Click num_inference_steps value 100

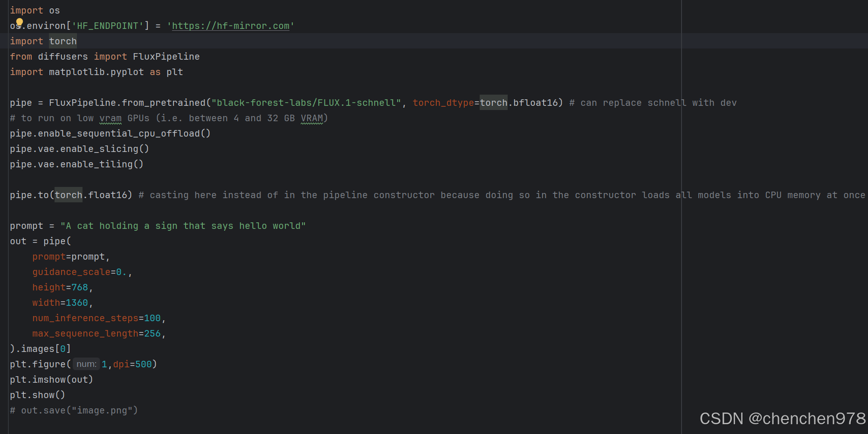tap(152, 318)
